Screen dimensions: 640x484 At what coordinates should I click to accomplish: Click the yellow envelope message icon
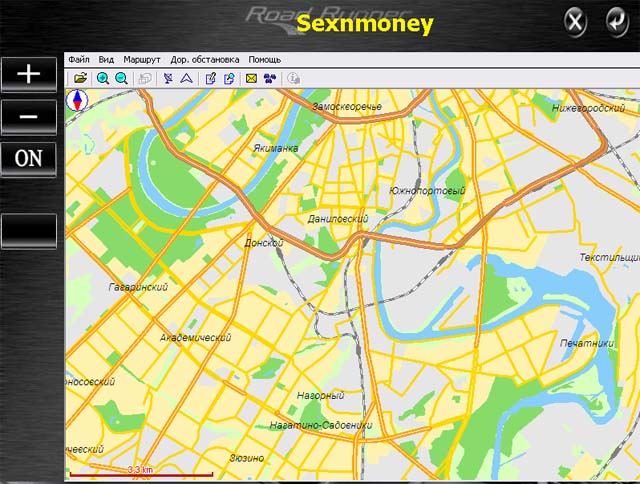pos(252,78)
